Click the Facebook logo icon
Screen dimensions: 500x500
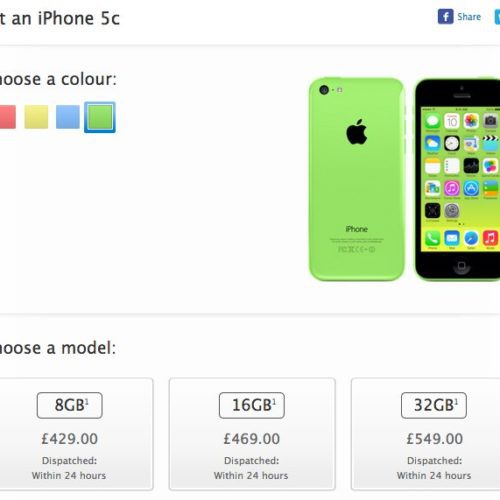tap(445, 16)
